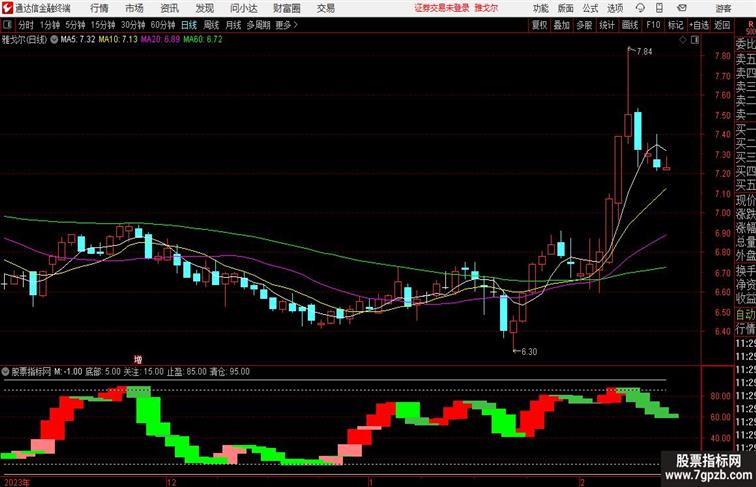Click the 增 marker on the chart
This screenshot has height=487, width=756.
click(x=138, y=360)
